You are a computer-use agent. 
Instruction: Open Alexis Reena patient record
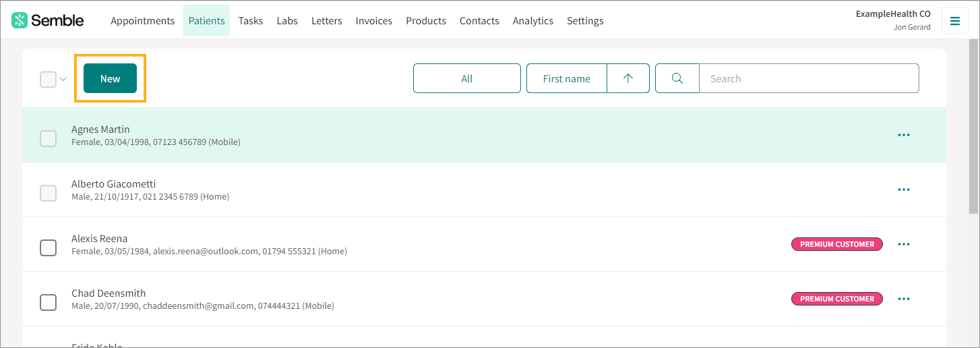(x=99, y=238)
